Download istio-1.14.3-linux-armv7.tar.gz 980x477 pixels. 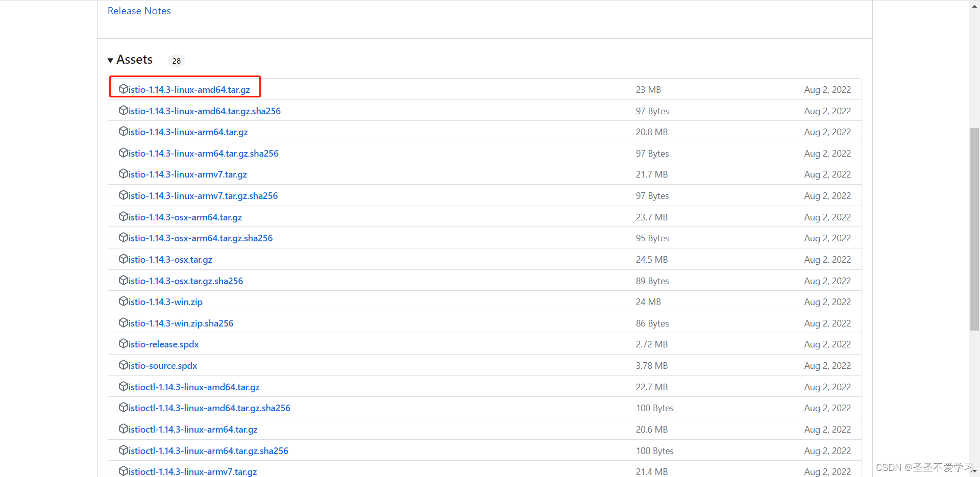(187, 174)
